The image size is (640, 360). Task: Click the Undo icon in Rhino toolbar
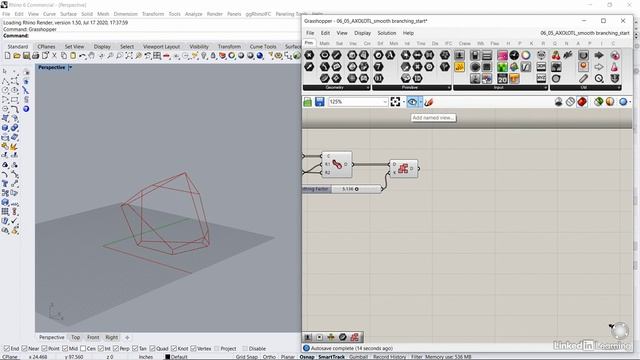[82, 56]
